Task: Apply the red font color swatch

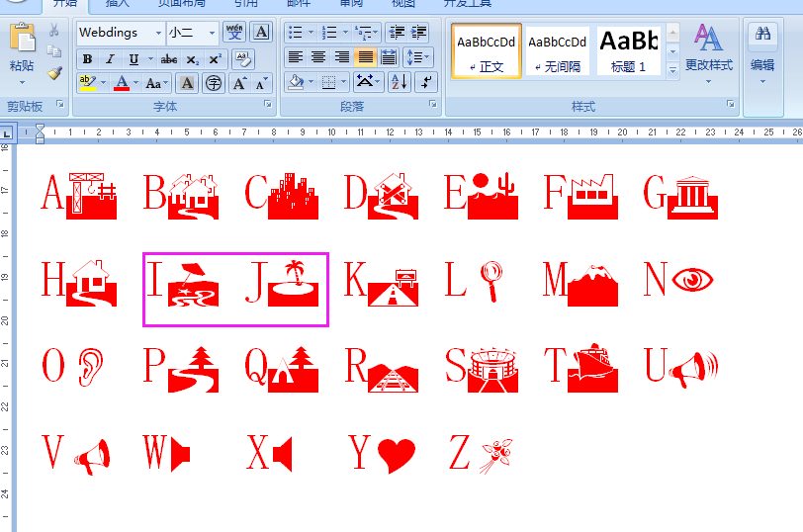Action: click(122, 83)
